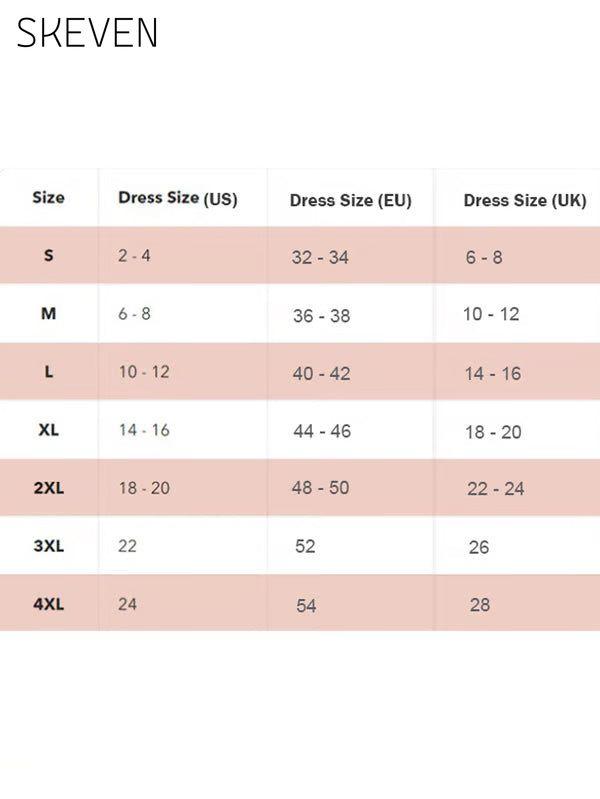Screen dimensions: 600x799
Task: Click the US 2 - 4 cell
Action: click(x=134, y=255)
